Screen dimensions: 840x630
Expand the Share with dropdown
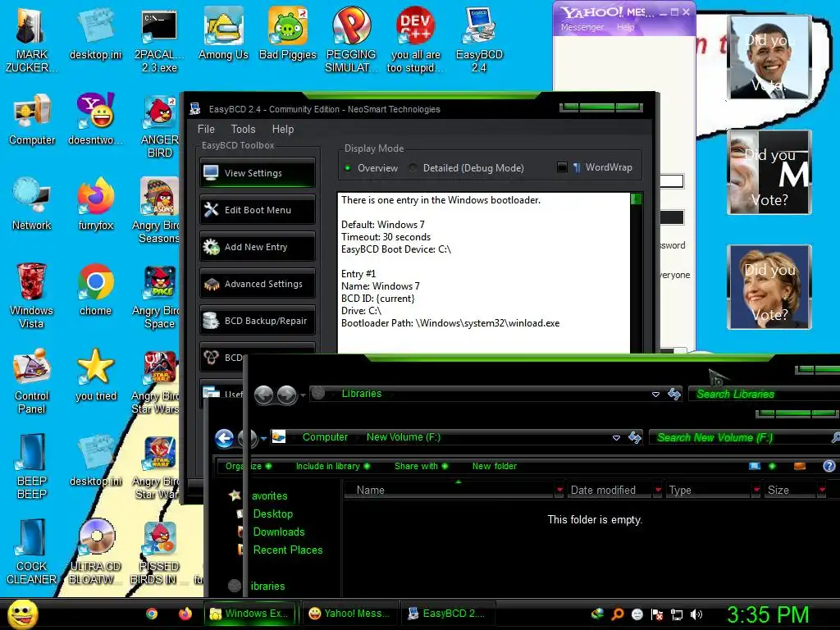421,466
